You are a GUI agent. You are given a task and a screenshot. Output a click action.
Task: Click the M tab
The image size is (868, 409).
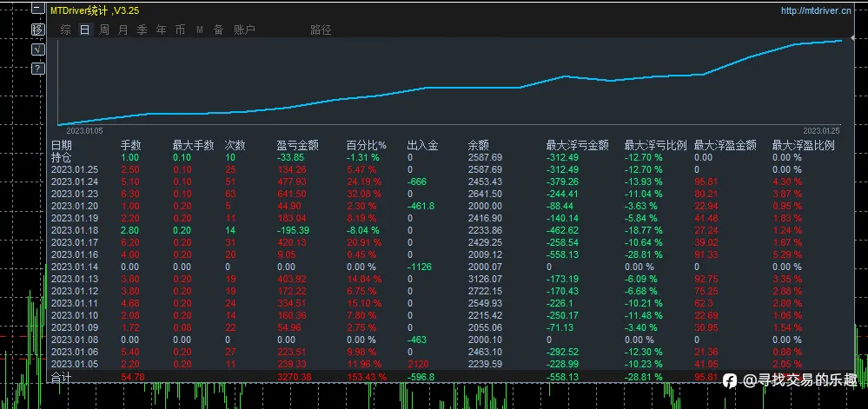(199, 30)
